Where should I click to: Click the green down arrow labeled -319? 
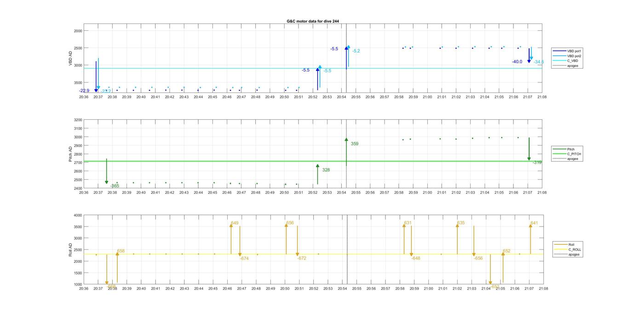tap(529, 149)
